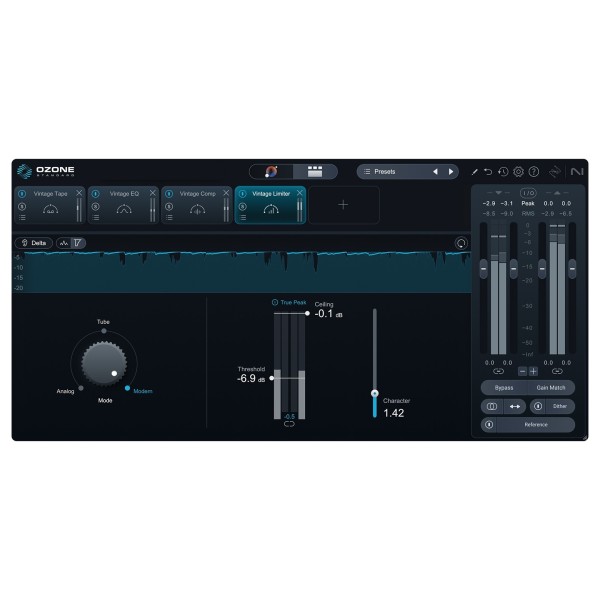Select the Vintage Comp module tab
Screen dimensions: 600x600
tap(197, 205)
